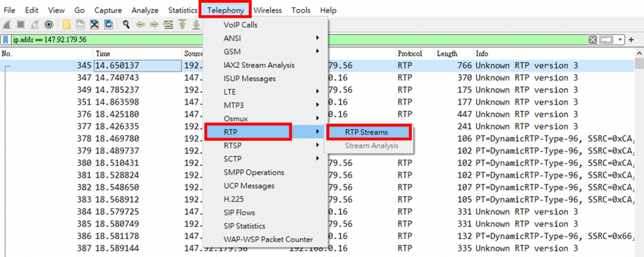Sort packets by No. column header
Image resolution: width=644 pixels, height=257 pixels.
47,54
